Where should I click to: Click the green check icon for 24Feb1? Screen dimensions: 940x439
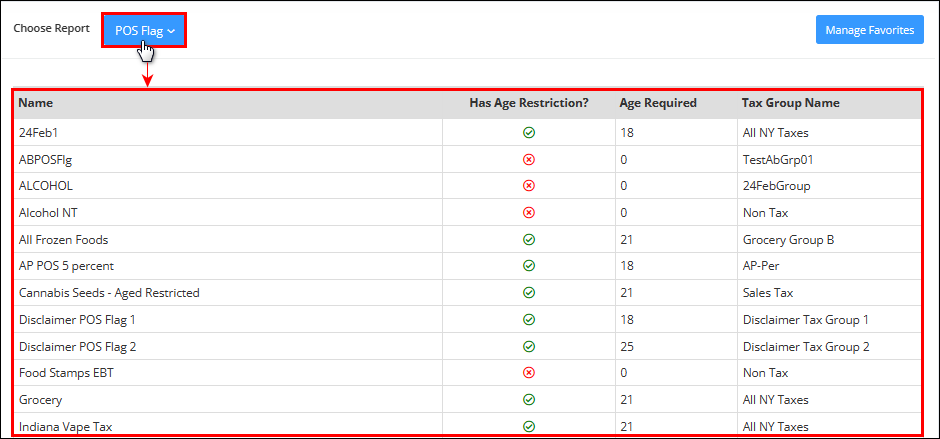[529, 133]
